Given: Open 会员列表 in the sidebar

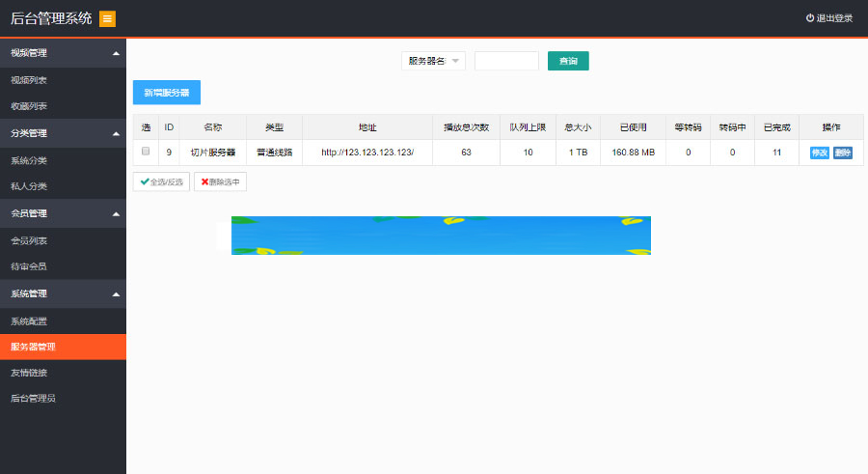Looking at the screenshot, I should pyautogui.click(x=29, y=240).
